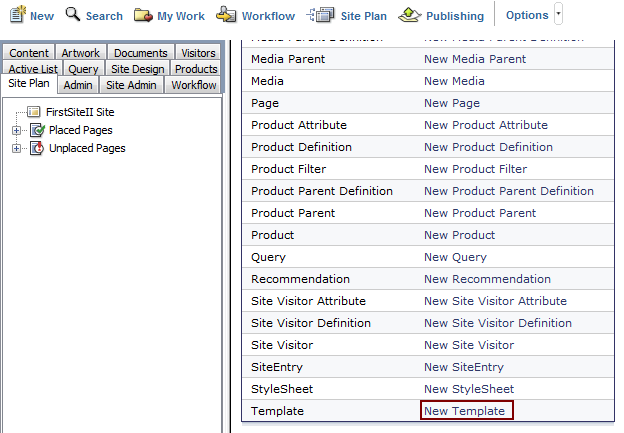Image resolution: width=624 pixels, height=433 pixels.
Task: Click the New StyleSheet link
Action: point(469,389)
